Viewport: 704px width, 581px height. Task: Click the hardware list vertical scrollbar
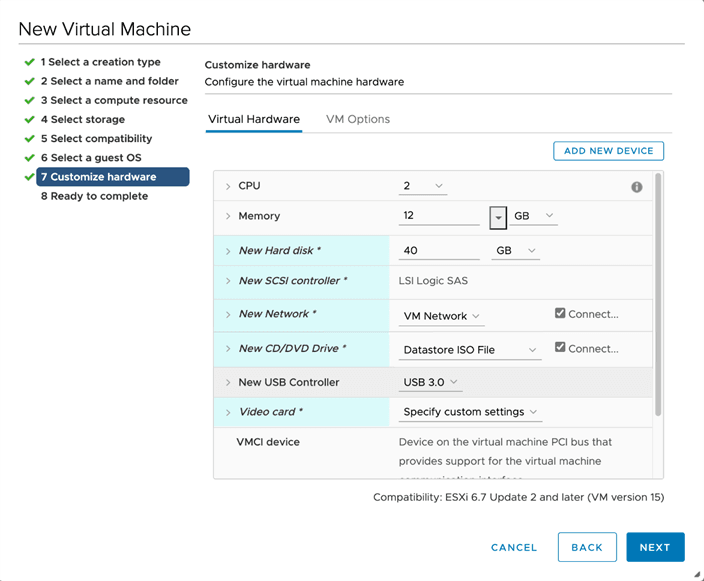[657, 293]
